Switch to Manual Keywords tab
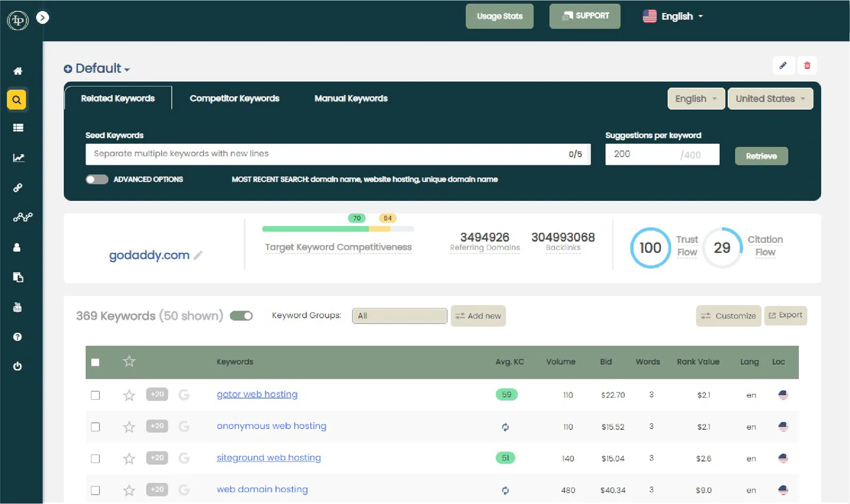This screenshot has width=850, height=504. coord(351,98)
